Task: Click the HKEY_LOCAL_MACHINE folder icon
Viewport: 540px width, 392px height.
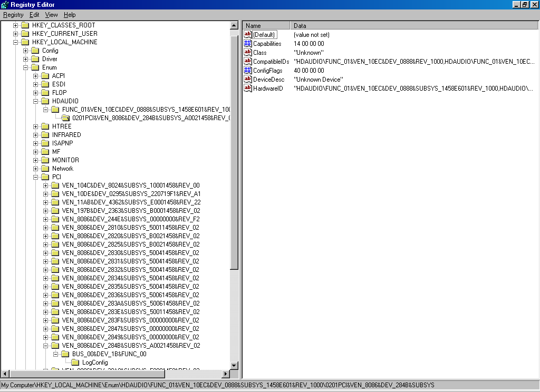Action: pyautogui.click(x=25, y=42)
